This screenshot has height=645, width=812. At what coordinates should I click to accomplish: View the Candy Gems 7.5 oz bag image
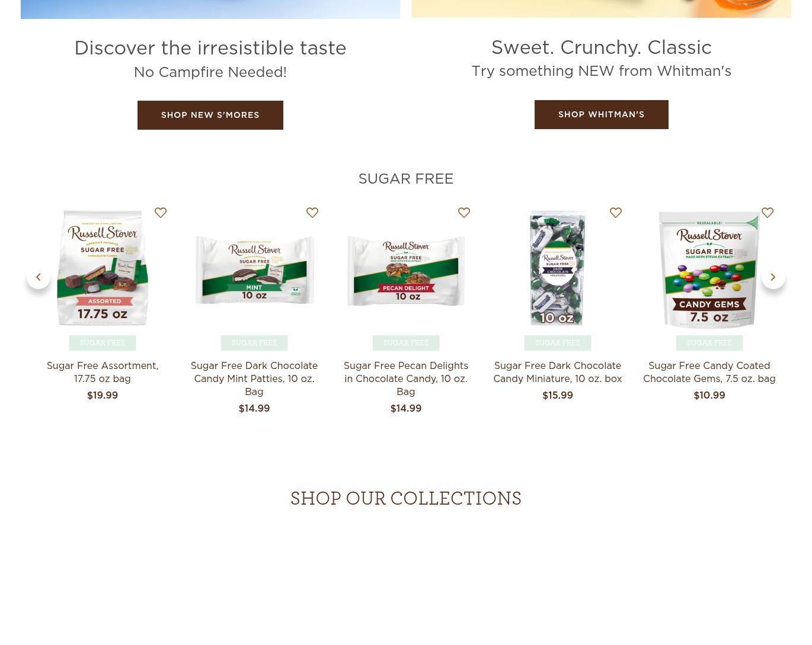click(x=709, y=269)
